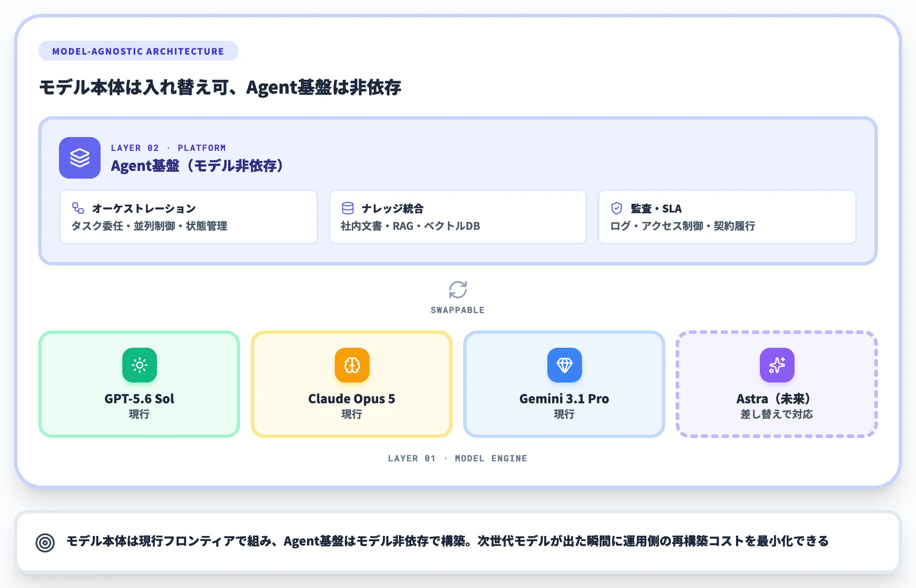Click the swappable refresh arrows icon
The image size is (916, 588).
click(x=458, y=290)
